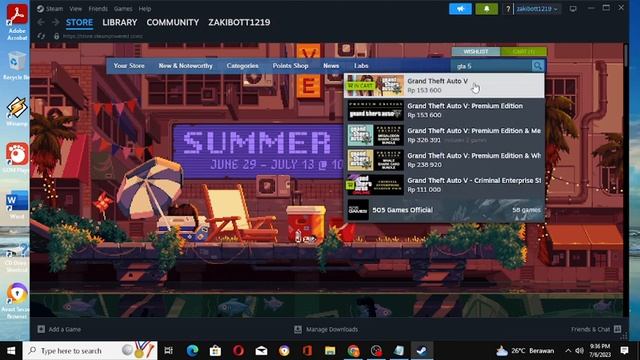The height and width of the screenshot is (360, 640).
Task: Click the question mark help icon
Action: (x=508, y=9)
